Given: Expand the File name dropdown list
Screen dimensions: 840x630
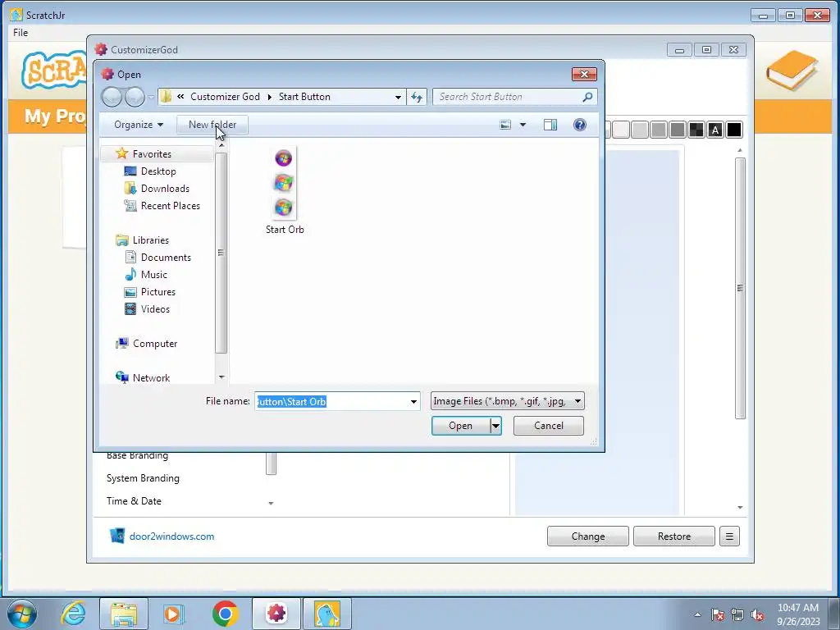Looking at the screenshot, I should coord(413,401).
